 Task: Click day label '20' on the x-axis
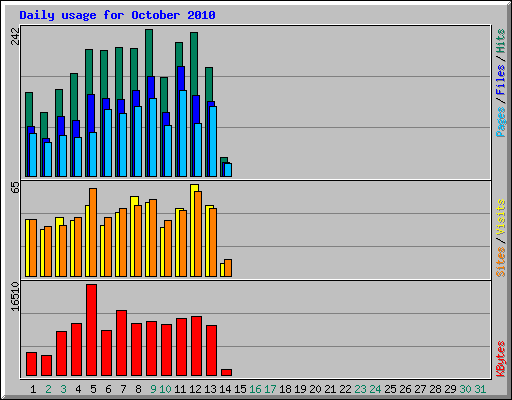click(x=315, y=389)
